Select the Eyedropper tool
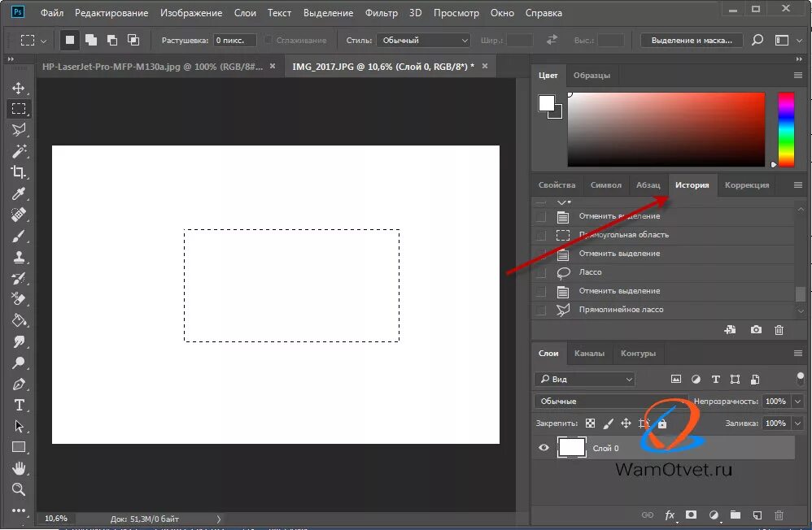Viewport: 812px width, 530px height. click(x=19, y=193)
